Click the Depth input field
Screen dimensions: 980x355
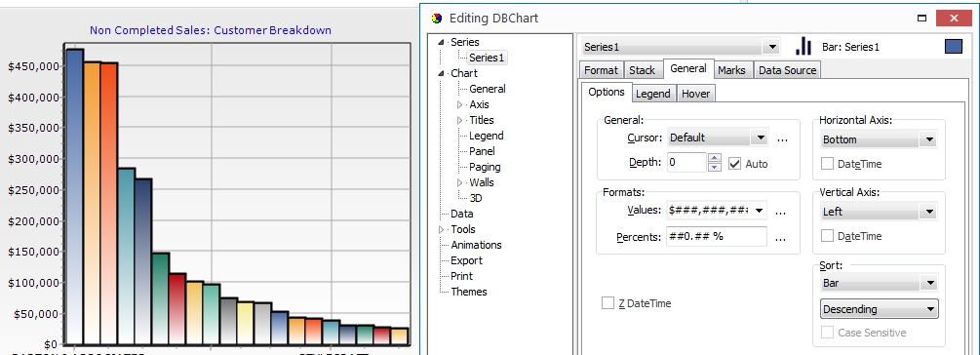tap(686, 163)
